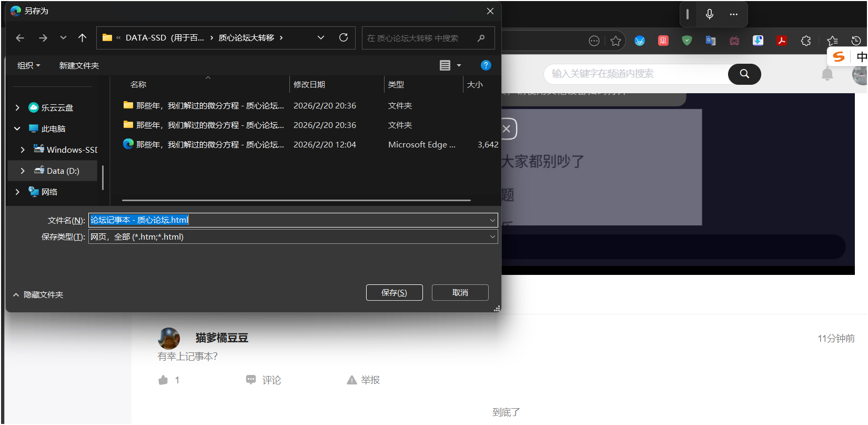Expand the Windows-SSD drive node
868x425 pixels.
[x=23, y=150]
